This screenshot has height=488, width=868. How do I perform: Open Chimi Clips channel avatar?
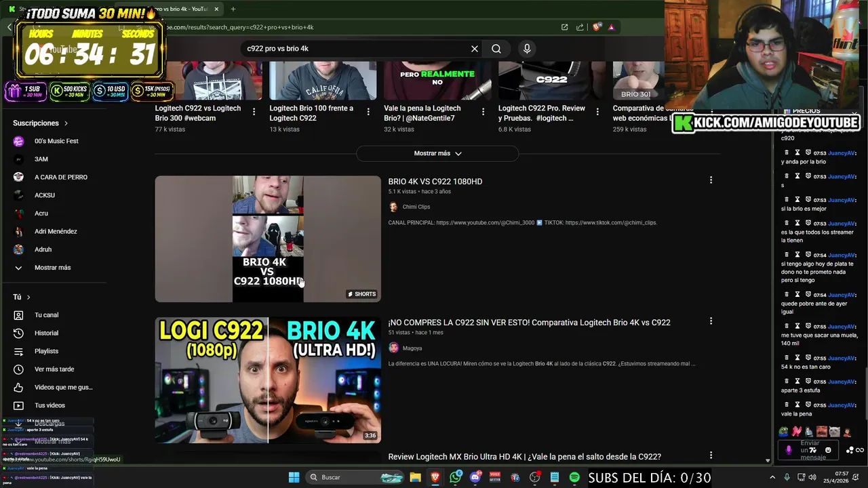[393, 207]
